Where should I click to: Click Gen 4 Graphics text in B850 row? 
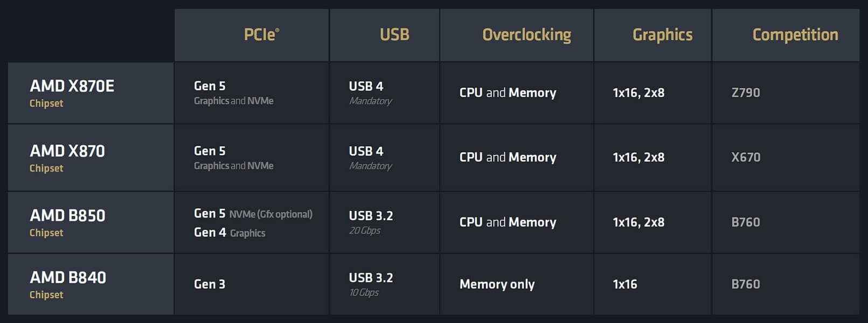click(230, 233)
